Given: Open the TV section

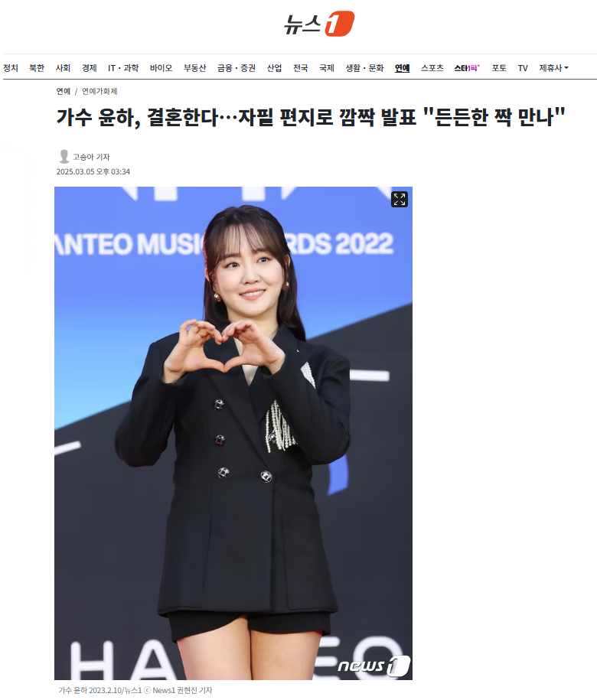Looking at the screenshot, I should [x=523, y=68].
